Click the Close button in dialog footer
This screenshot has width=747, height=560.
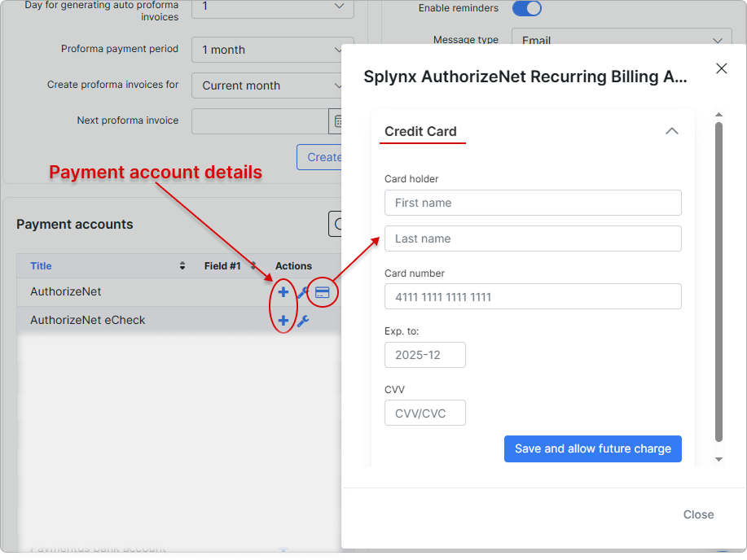click(x=698, y=514)
